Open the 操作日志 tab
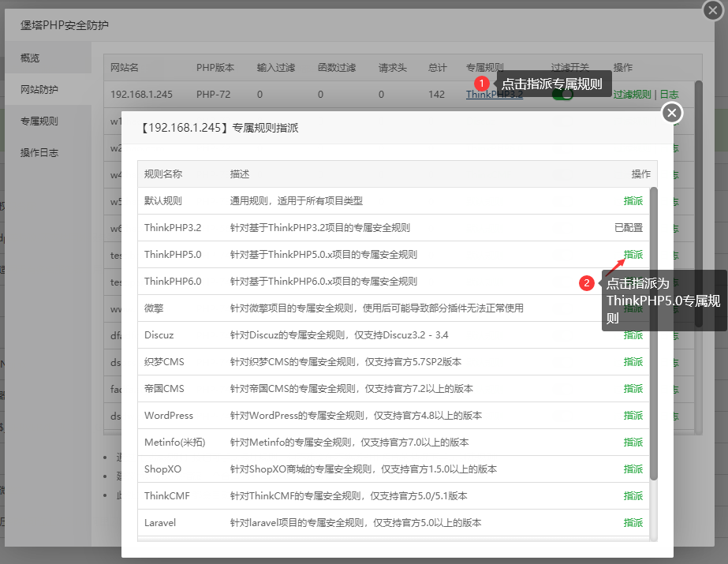 click(39, 153)
